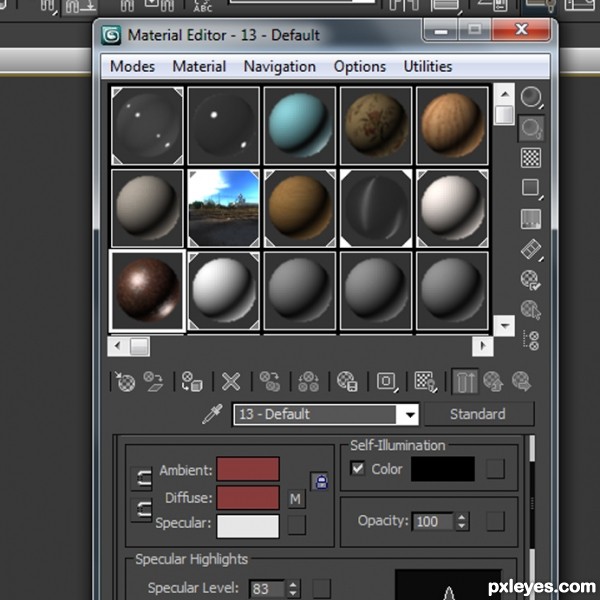This screenshot has height=600, width=600.
Task: Click Select by Material icon
Action: (531, 310)
